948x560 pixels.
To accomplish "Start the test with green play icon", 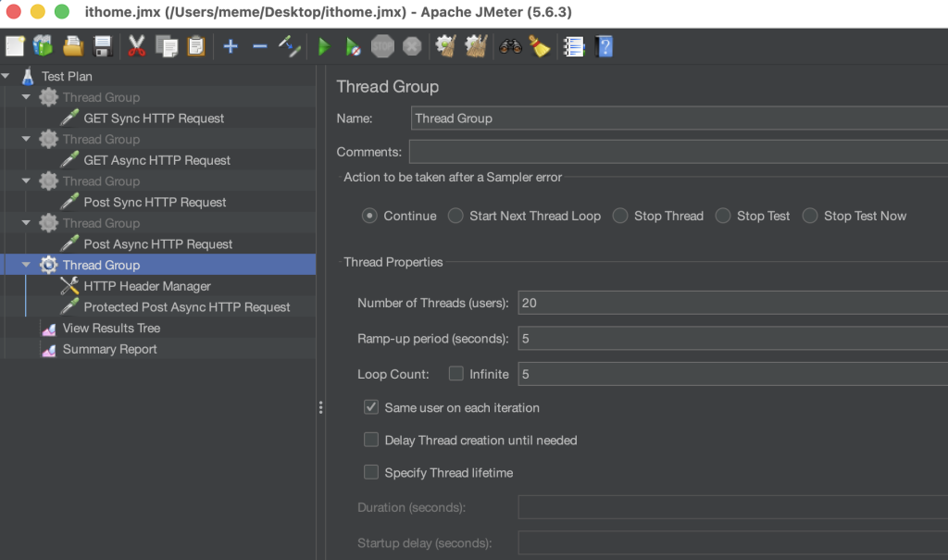I will pyautogui.click(x=324, y=46).
